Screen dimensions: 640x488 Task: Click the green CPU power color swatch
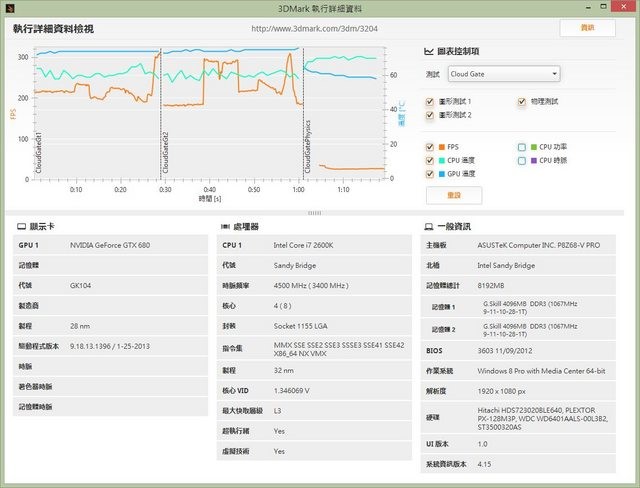(533, 147)
